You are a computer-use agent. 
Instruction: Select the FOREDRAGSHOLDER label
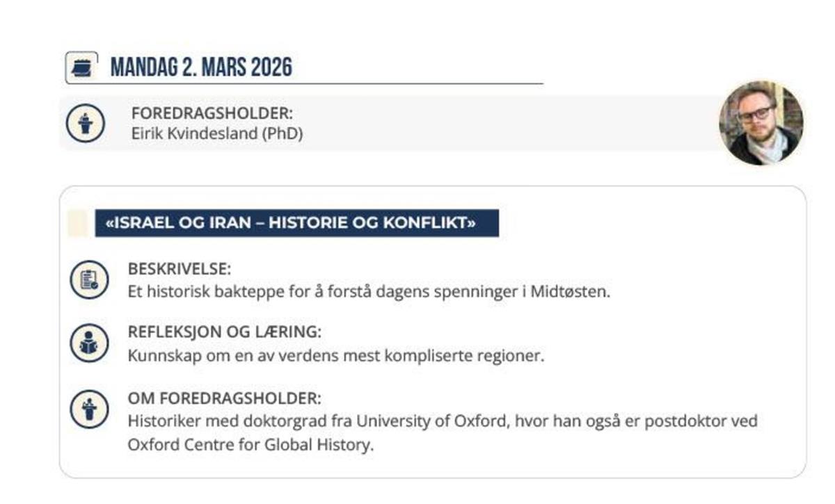click(x=212, y=114)
